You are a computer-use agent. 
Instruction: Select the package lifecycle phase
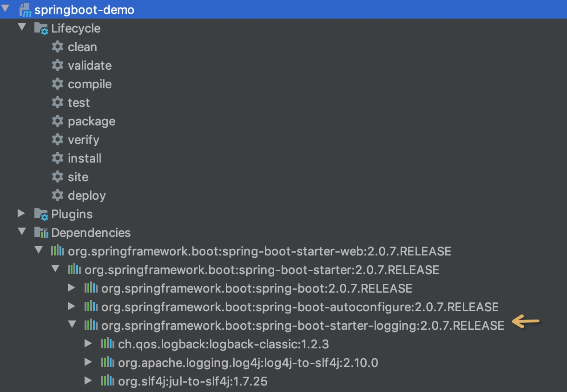coord(91,121)
